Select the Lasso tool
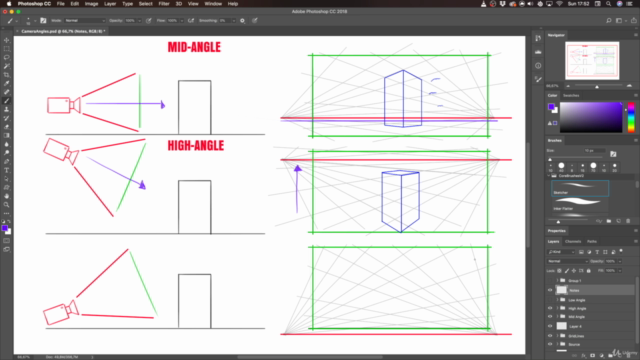The width and height of the screenshot is (640, 360). pos(7,57)
